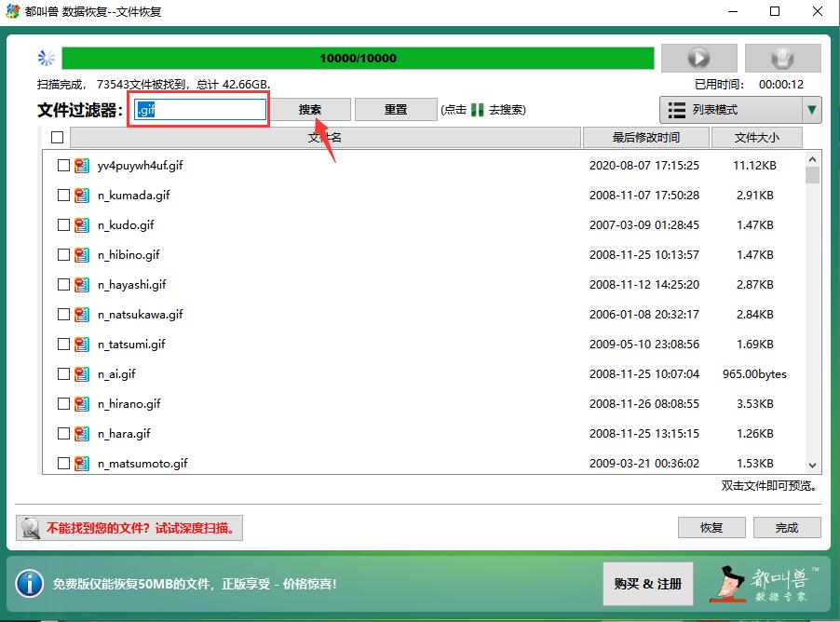Viewport: 840px width, 622px height.
Task: Click the red deep scan suggestion text
Action: [x=141, y=528]
